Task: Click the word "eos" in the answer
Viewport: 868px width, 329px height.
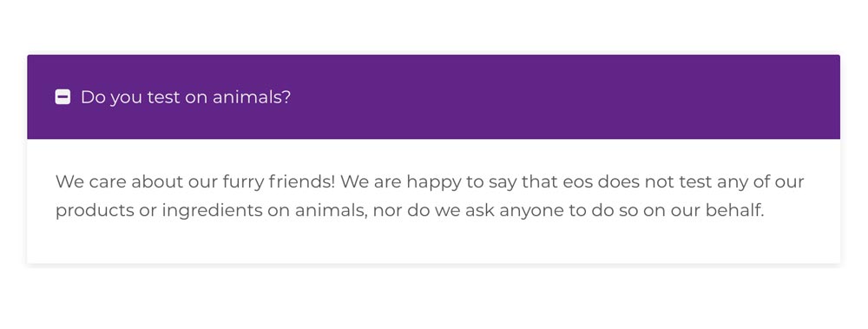Action: click(x=579, y=182)
